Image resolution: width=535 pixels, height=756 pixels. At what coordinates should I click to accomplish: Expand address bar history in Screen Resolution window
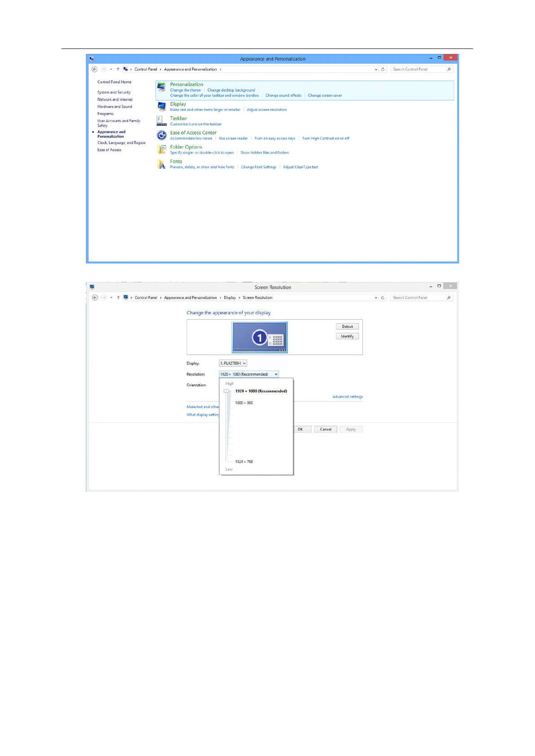click(376, 298)
